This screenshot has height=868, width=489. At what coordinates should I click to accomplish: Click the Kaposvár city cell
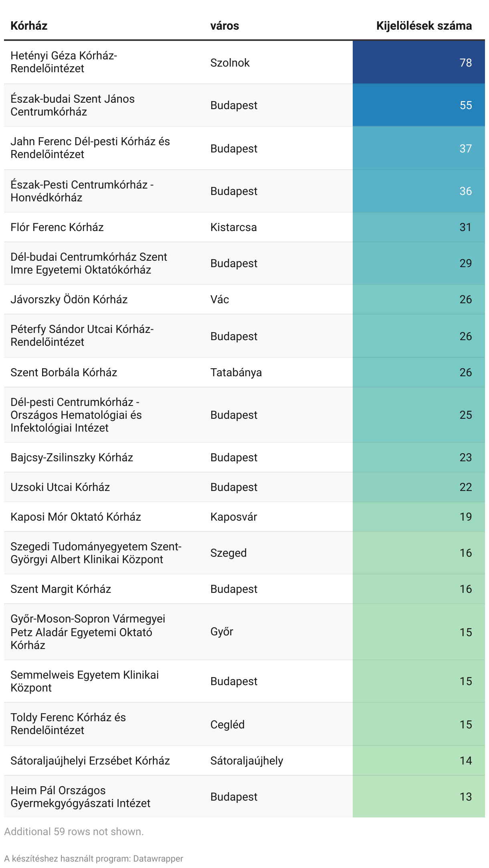233,517
